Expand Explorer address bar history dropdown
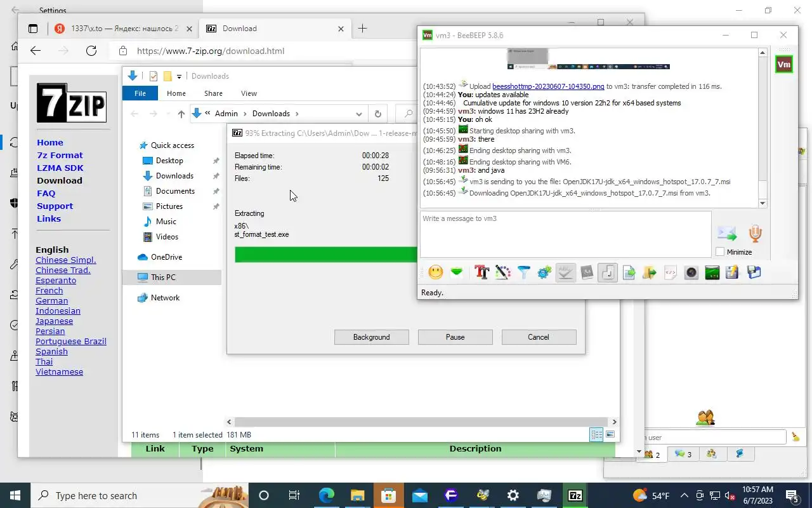 click(359, 114)
